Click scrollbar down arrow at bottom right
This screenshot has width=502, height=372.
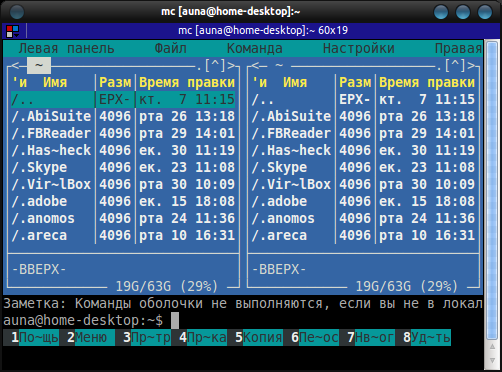(492, 361)
